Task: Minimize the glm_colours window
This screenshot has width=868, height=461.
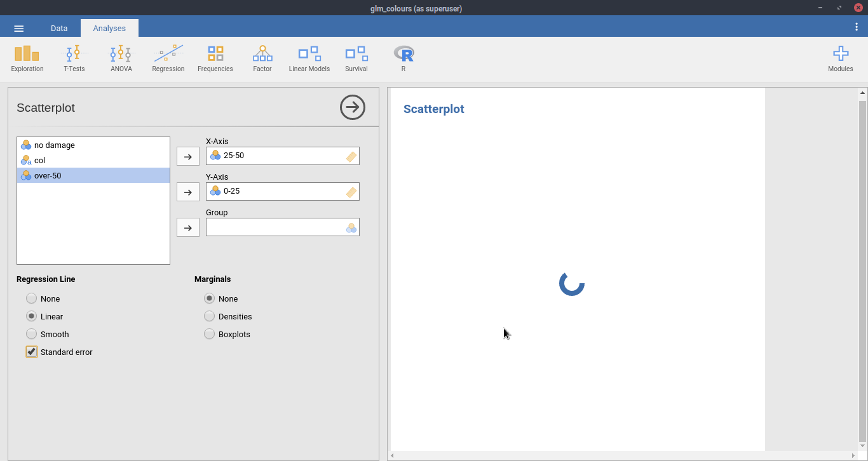Action: click(821, 8)
